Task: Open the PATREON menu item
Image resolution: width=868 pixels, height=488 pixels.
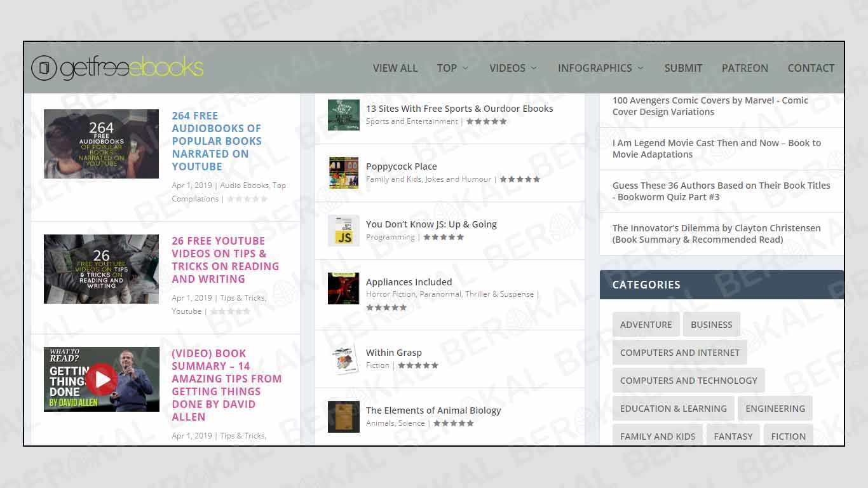Action: [745, 68]
